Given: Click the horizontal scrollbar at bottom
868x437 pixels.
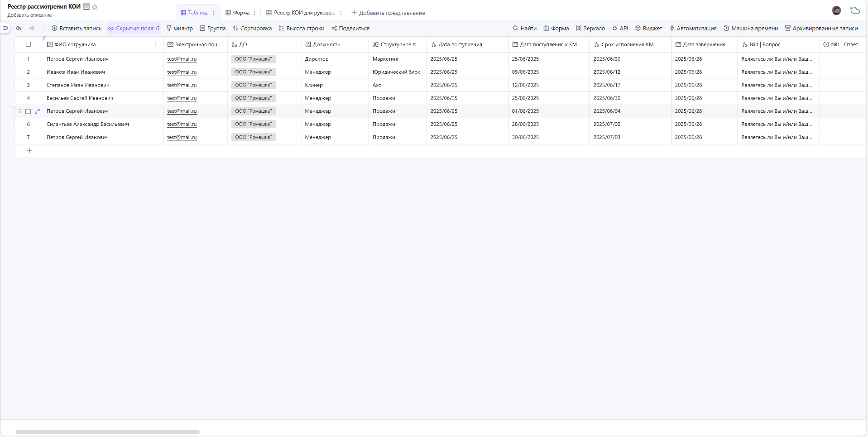Looking at the screenshot, I should point(107,432).
